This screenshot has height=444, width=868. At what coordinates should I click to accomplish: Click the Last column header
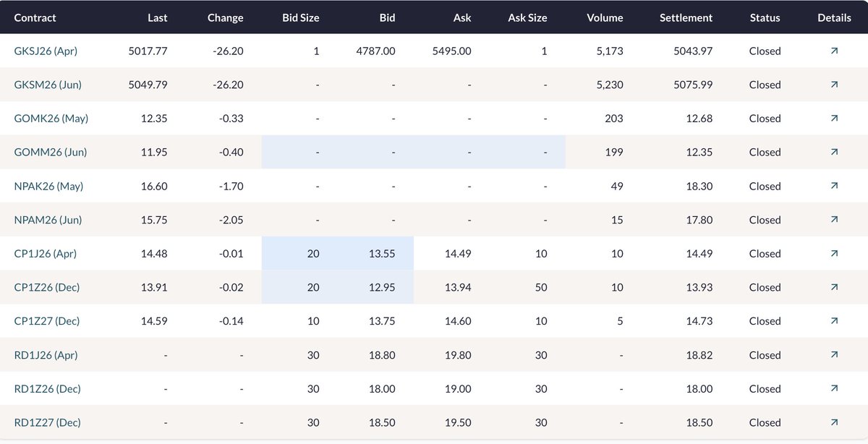click(157, 17)
